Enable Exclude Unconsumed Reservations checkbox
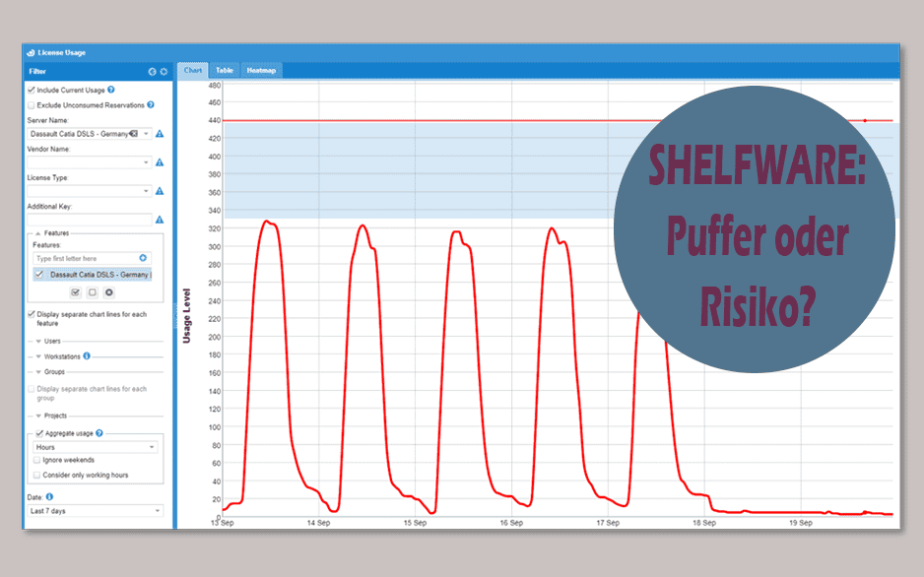Image resolution: width=924 pixels, height=577 pixels. (32, 105)
